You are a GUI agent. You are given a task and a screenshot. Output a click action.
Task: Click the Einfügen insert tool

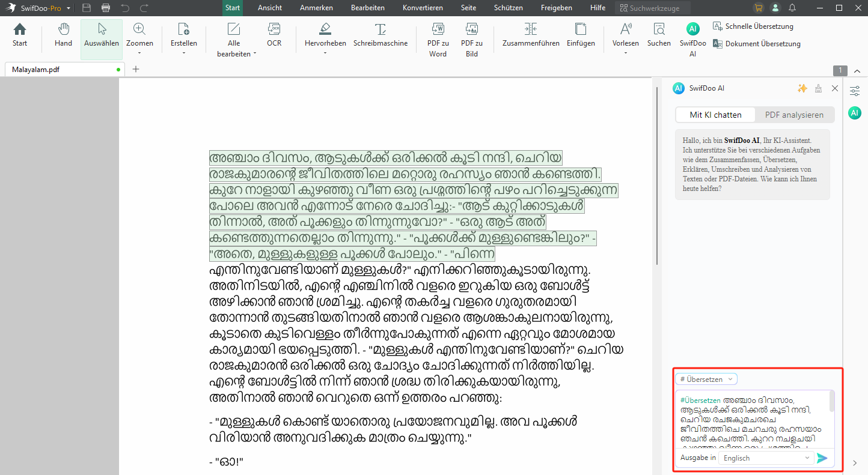click(581, 35)
